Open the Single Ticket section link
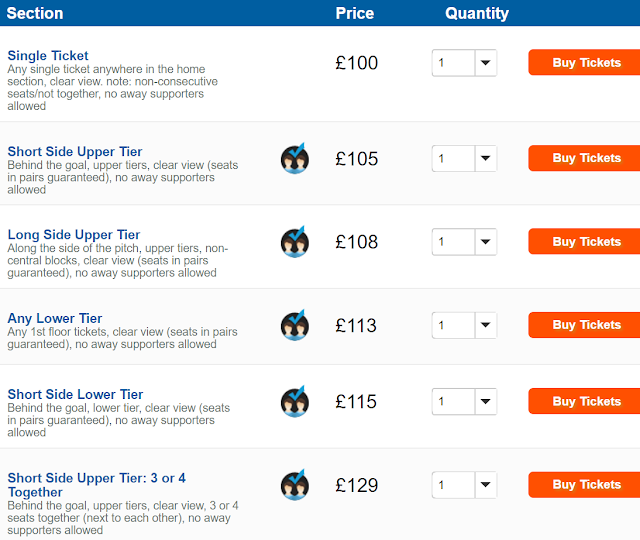640x540 pixels. (48, 56)
